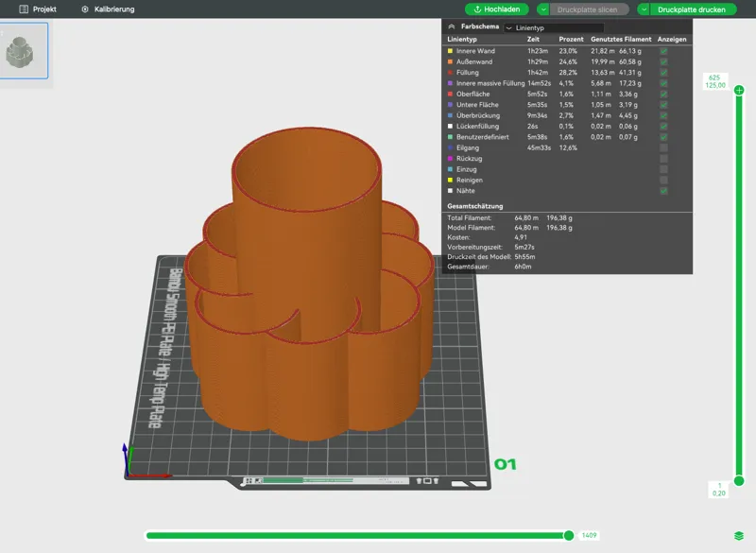
Task: Open the dropdown arrow beside Druckplatte slicen
Action: 543,9
